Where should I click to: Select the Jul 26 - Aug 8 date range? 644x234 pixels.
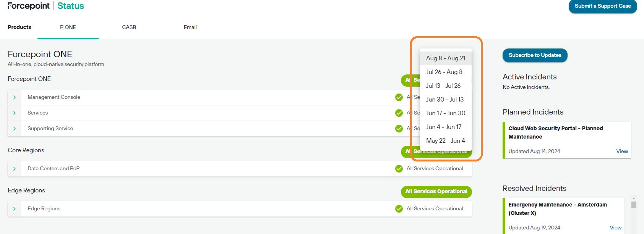[444, 72]
